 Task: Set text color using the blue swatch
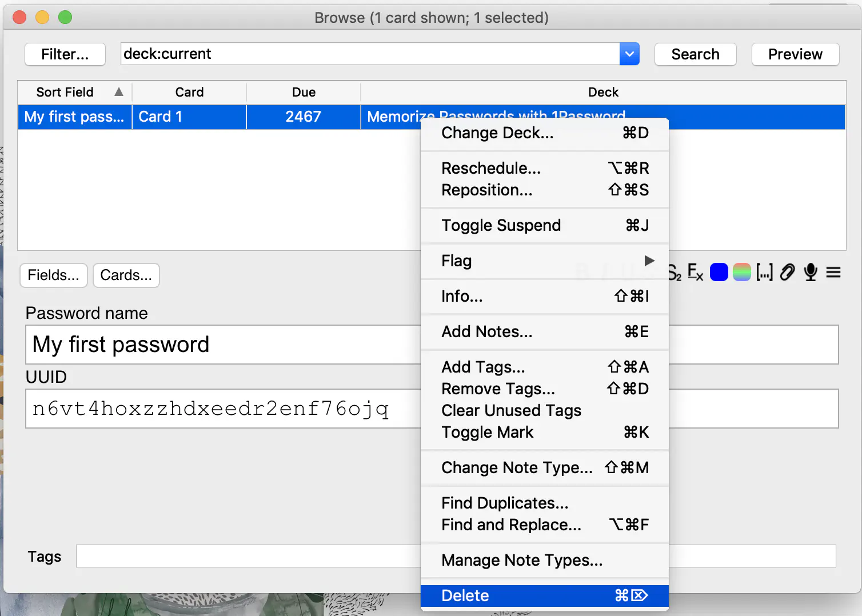(719, 272)
